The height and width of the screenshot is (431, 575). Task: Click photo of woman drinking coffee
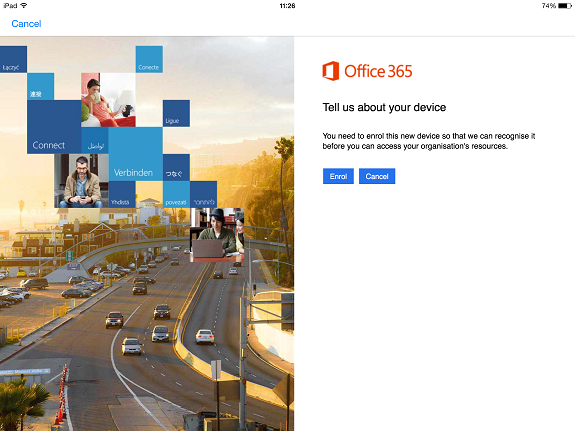(108, 100)
